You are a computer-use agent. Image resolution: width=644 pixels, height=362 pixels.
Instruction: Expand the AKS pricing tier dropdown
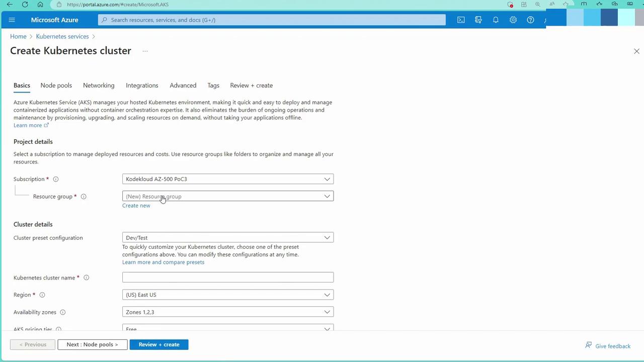tap(228, 328)
